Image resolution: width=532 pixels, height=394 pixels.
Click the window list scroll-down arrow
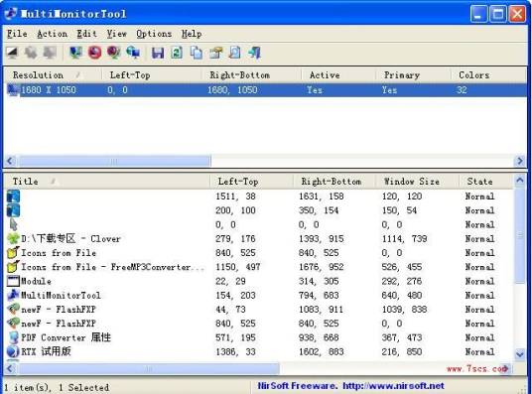[520, 354]
